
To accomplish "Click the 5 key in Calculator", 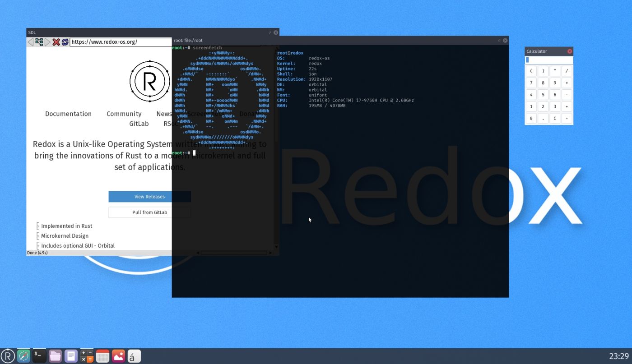I will pos(543,95).
